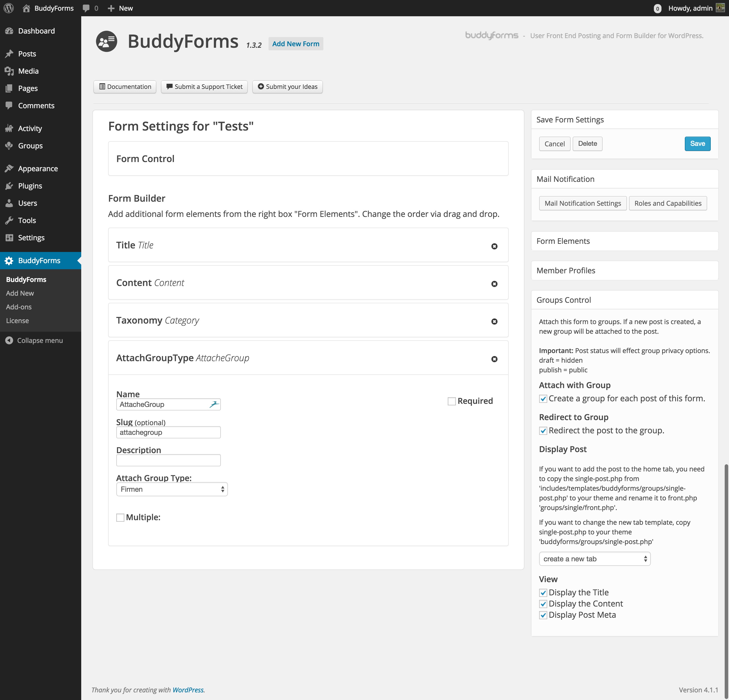This screenshot has width=729, height=700.
Task: Click the admin avatar thumbnail
Action: tap(720, 8)
